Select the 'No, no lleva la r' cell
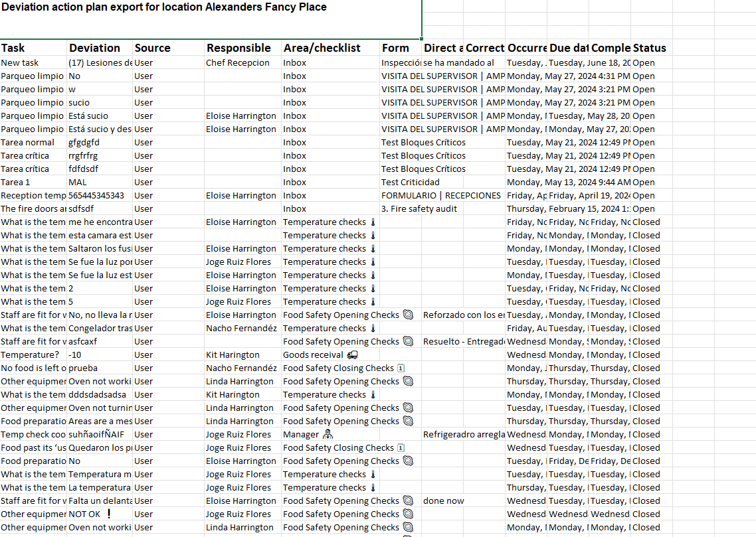 (100, 315)
